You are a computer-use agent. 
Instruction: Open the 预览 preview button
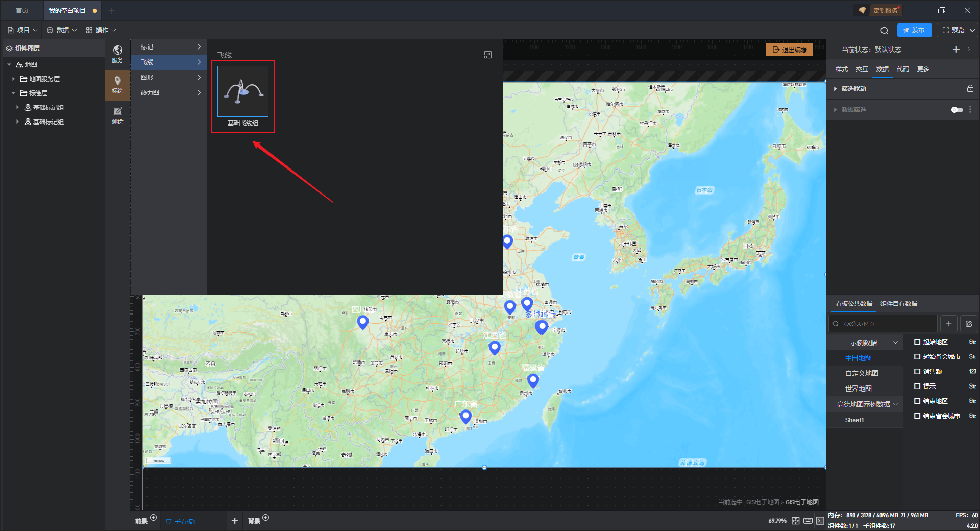click(x=953, y=30)
